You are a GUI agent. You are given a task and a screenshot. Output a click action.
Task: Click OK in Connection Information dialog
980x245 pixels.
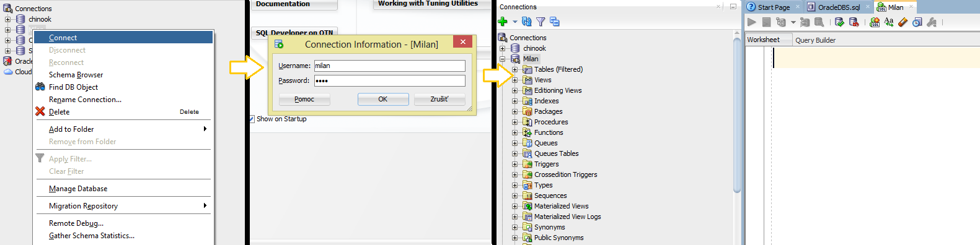click(x=382, y=99)
